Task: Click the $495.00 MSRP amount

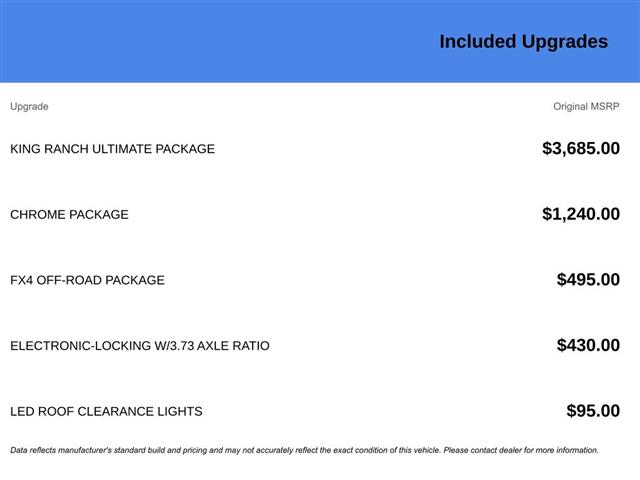Action: [x=588, y=280]
